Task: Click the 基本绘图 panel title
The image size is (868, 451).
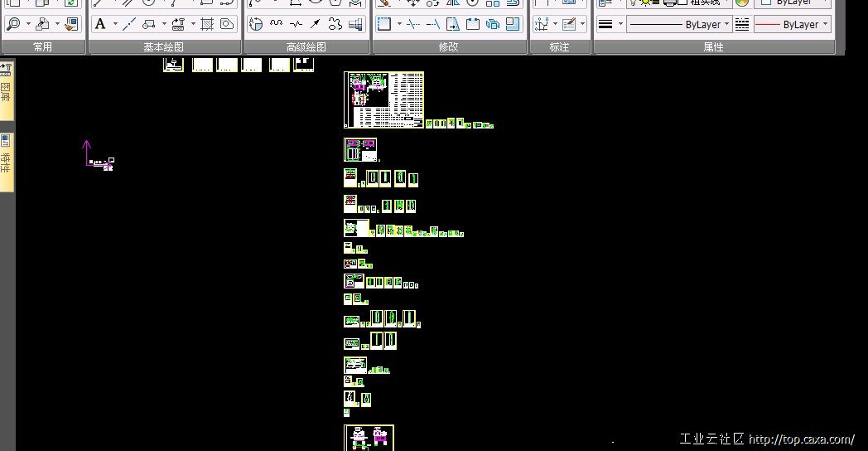Action: pyautogui.click(x=164, y=47)
